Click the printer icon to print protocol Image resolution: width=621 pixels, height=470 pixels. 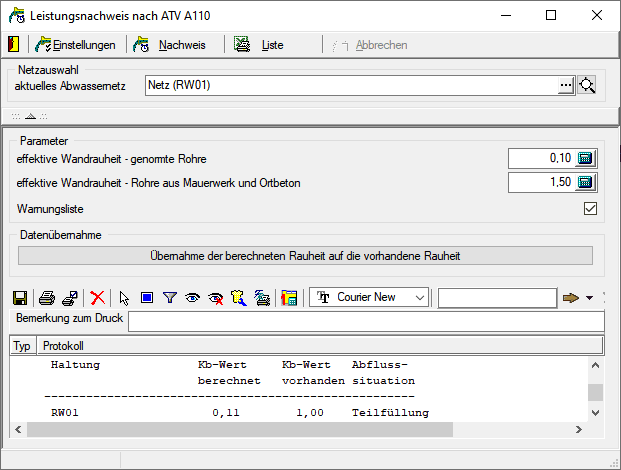coord(46,298)
